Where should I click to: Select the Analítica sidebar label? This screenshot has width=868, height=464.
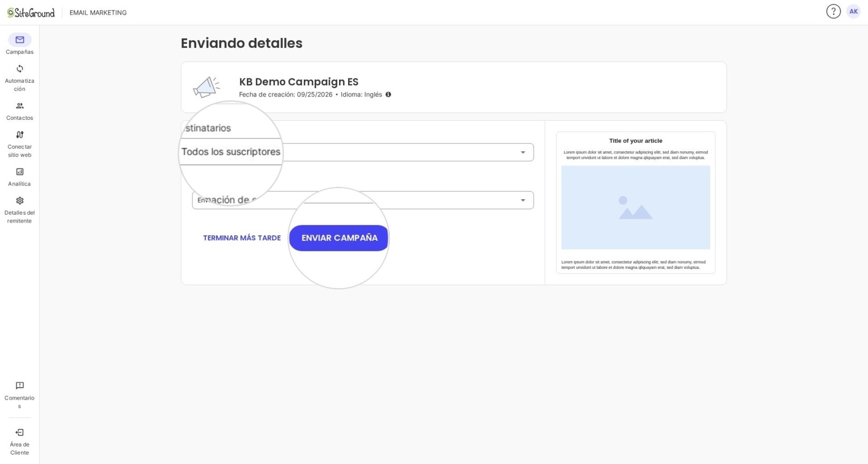pyautogui.click(x=20, y=183)
